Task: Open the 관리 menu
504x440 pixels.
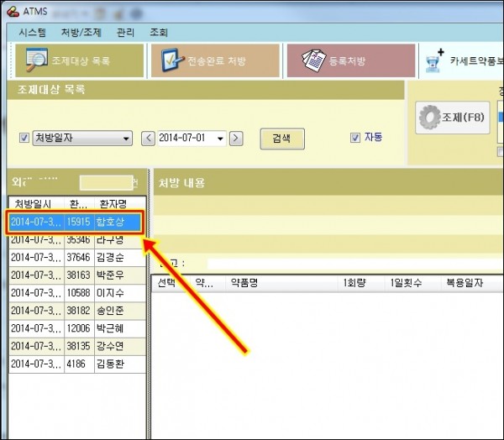Action: click(125, 33)
